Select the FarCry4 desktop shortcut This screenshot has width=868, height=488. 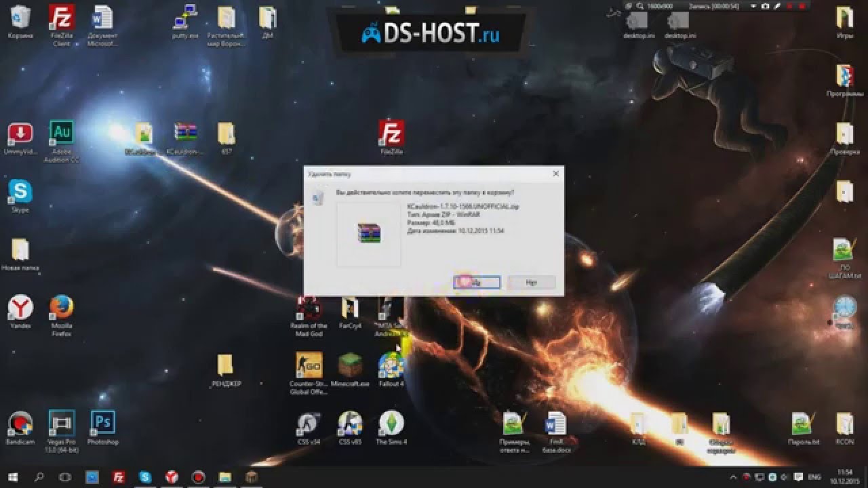349,312
